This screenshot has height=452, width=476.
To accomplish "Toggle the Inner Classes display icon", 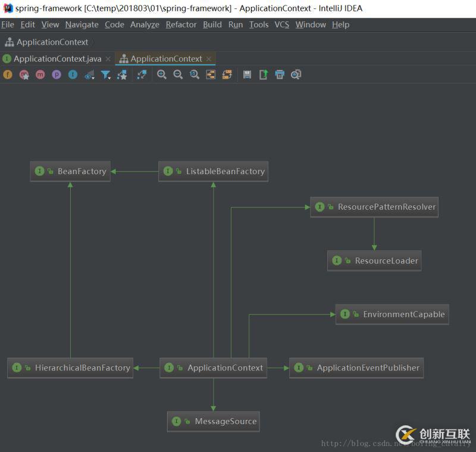I will [x=73, y=74].
